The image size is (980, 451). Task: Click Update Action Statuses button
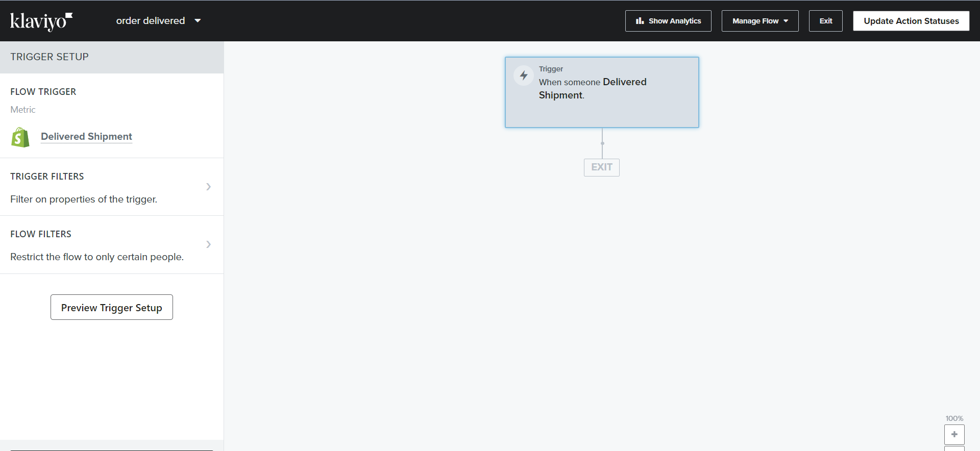coord(911,21)
